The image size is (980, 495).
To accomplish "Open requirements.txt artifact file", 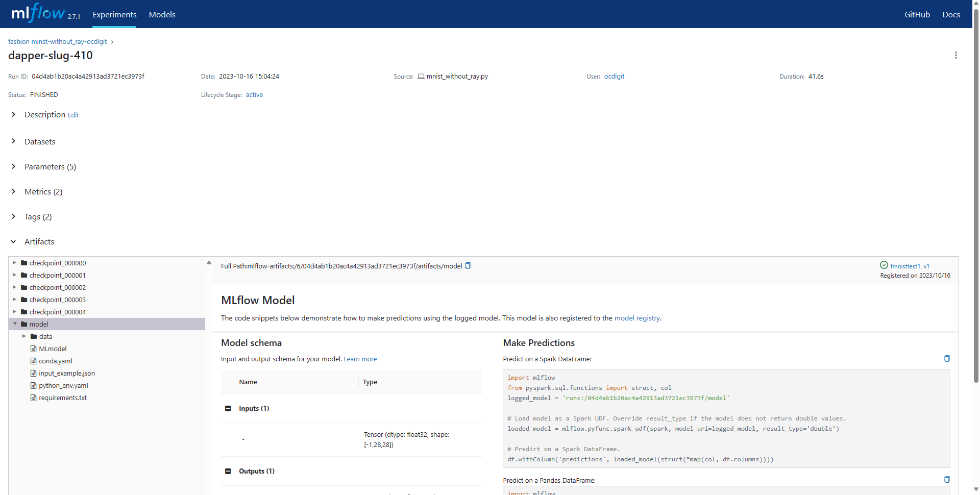I will [x=62, y=398].
